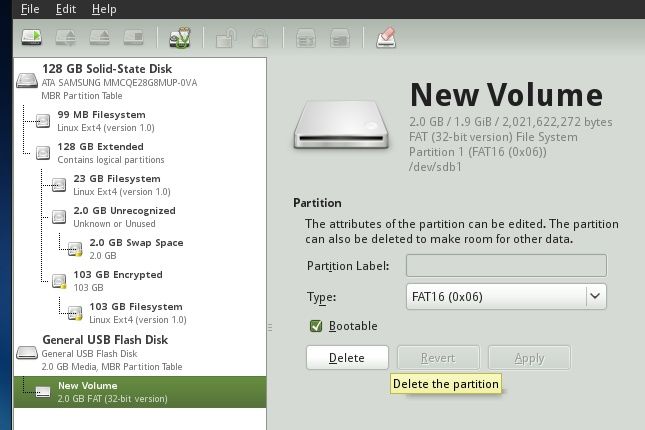This screenshot has height=430, width=645.
Task: Click the 2.0 GB Swap Space icon
Action: (75, 249)
